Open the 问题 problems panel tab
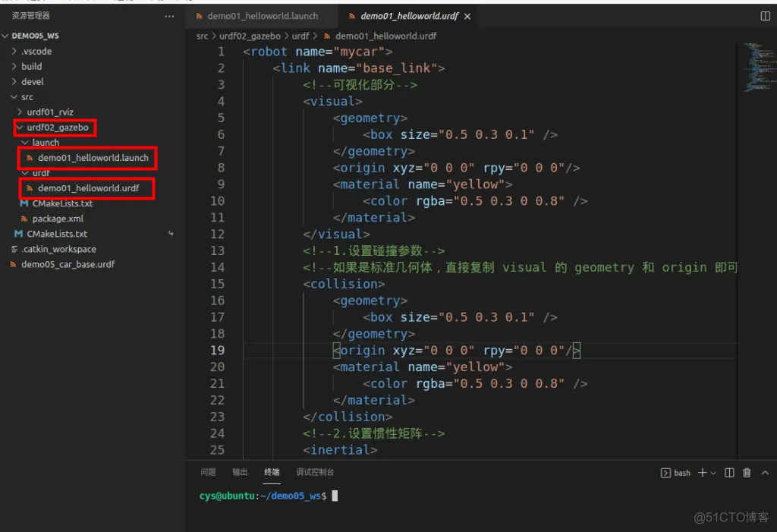 coord(208,472)
